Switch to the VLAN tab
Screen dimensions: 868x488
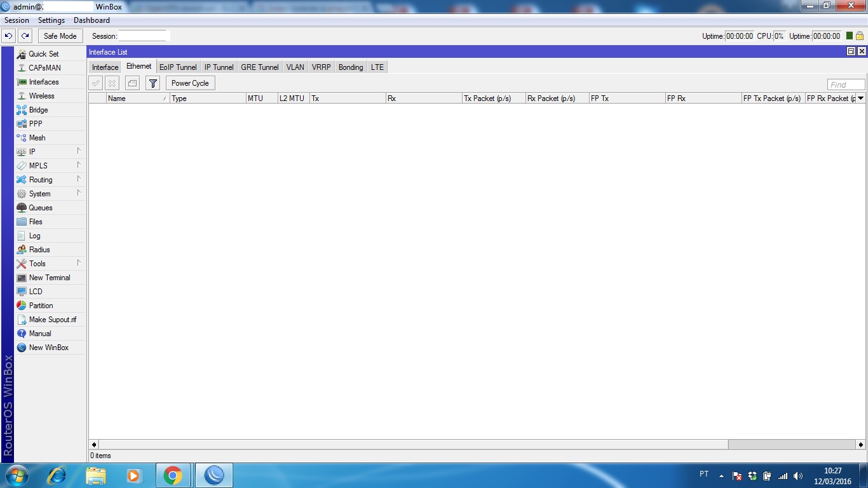(x=295, y=67)
